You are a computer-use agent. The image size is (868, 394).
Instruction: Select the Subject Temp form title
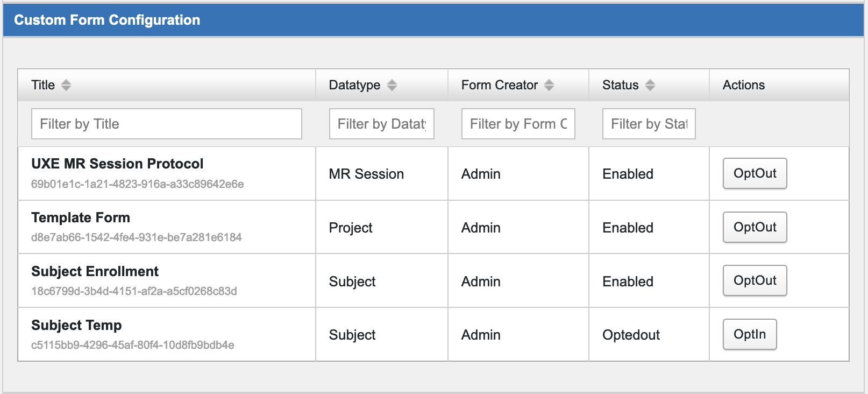click(x=76, y=325)
